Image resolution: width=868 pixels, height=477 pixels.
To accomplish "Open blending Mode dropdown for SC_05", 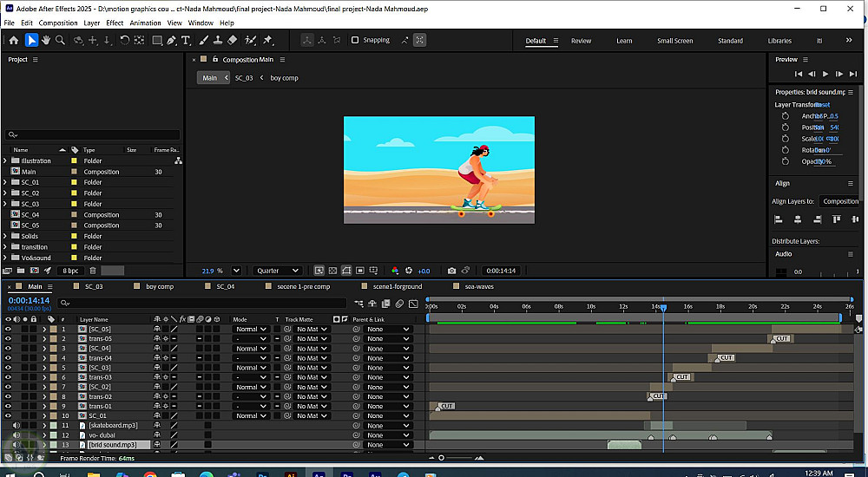I will (x=252, y=330).
